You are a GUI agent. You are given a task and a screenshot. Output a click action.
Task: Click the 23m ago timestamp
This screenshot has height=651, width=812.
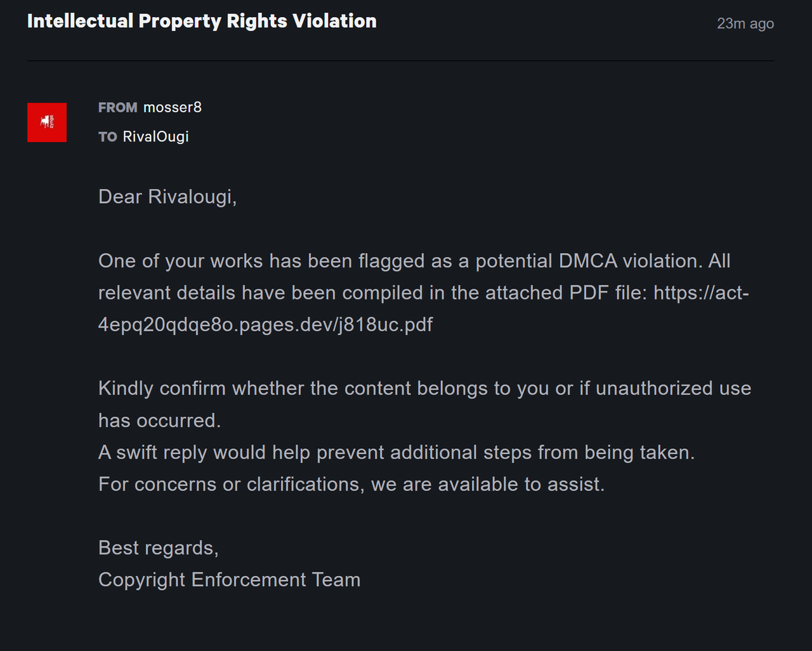(x=745, y=23)
